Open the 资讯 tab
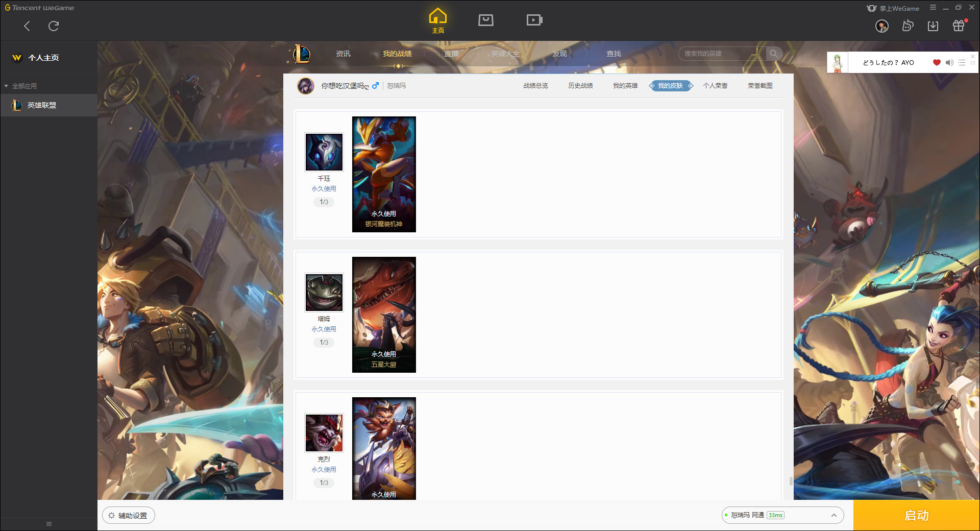The height and width of the screenshot is (531, 980). [343, 54]
